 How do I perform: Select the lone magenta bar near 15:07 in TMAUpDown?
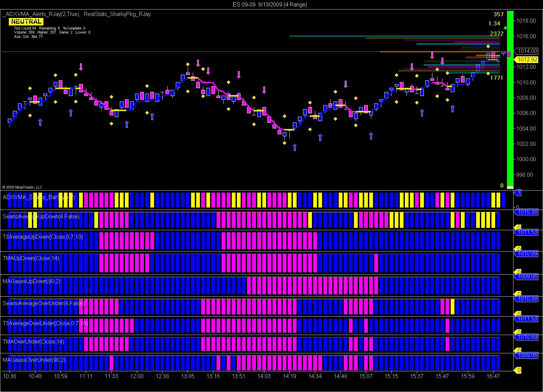click(376, 263)
